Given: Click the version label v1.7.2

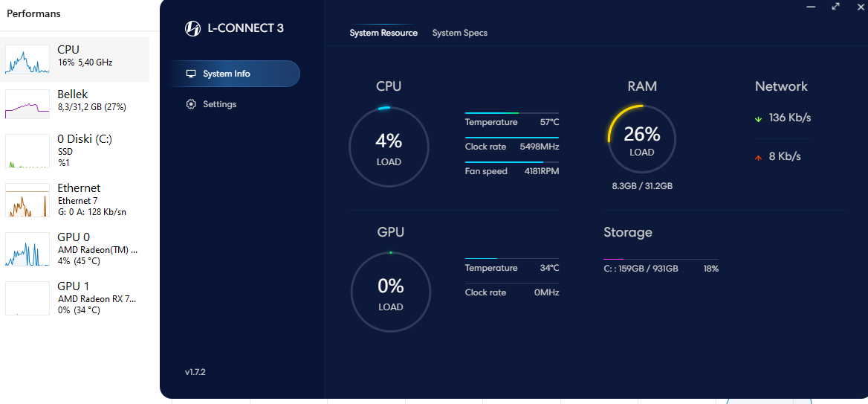Looking at the screenshot, I should pyautogui.click(x=195, y=372).
